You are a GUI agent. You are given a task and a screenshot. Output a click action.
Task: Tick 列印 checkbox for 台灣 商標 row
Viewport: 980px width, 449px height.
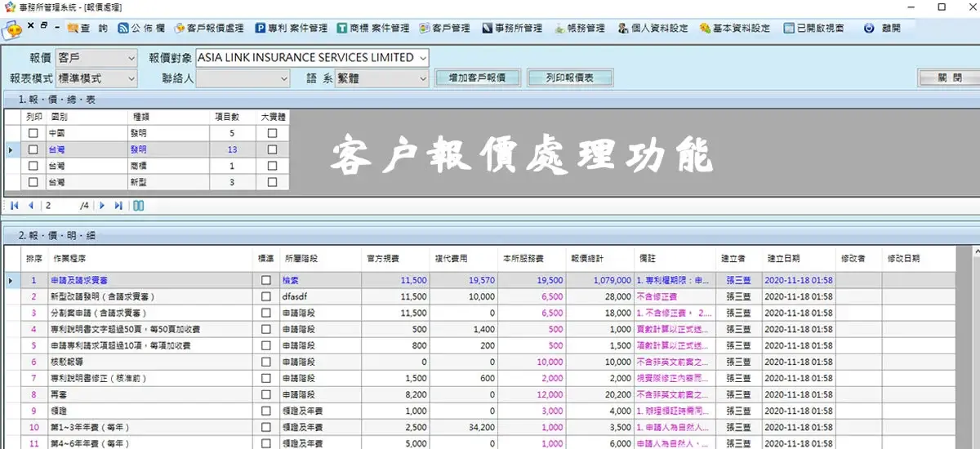tap(33, 166)
